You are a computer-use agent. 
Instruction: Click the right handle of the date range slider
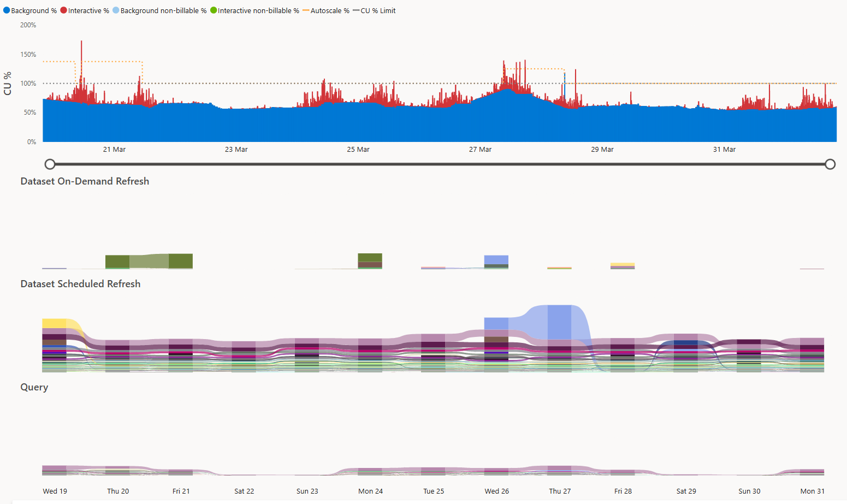point(830,164)
